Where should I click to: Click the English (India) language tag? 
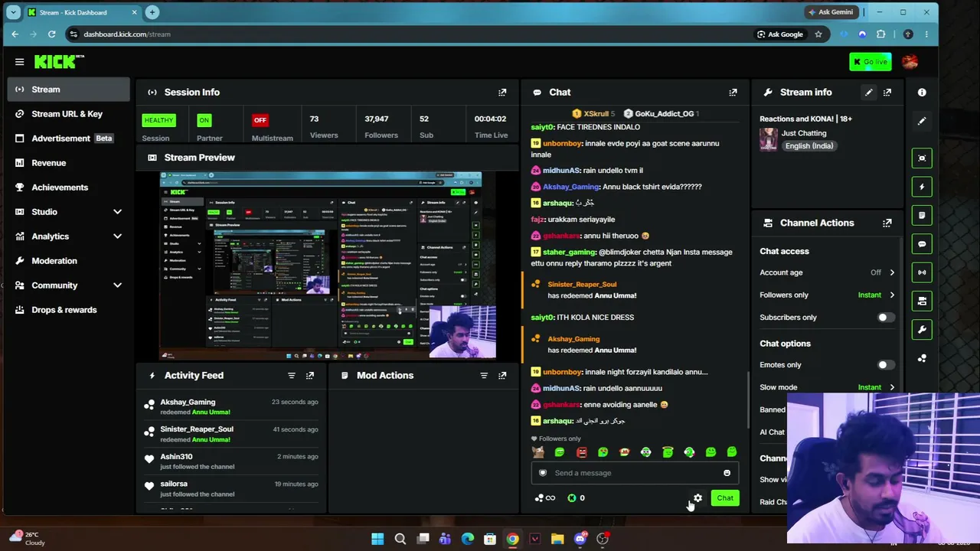[x=808, y=146]
